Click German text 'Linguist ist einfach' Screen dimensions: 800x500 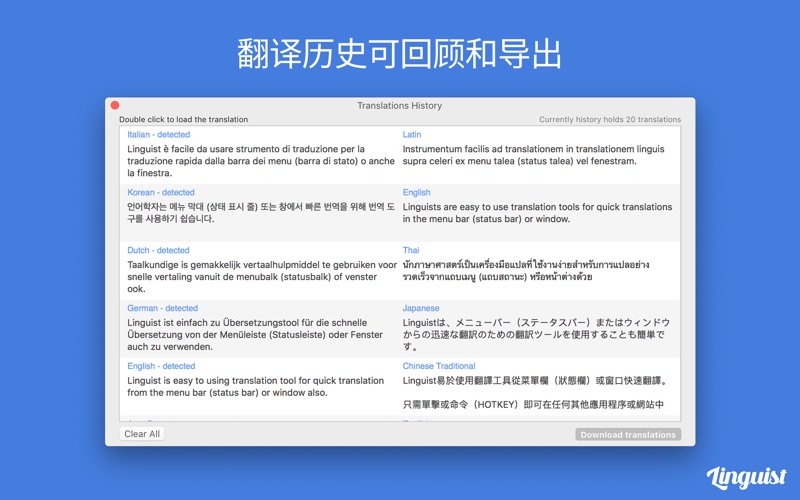pos(255,335)
